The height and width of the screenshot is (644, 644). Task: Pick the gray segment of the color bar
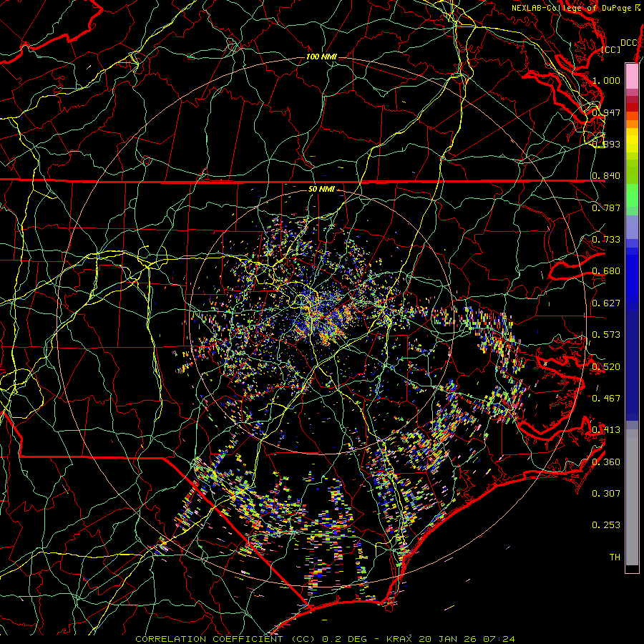tap(632, 497)
